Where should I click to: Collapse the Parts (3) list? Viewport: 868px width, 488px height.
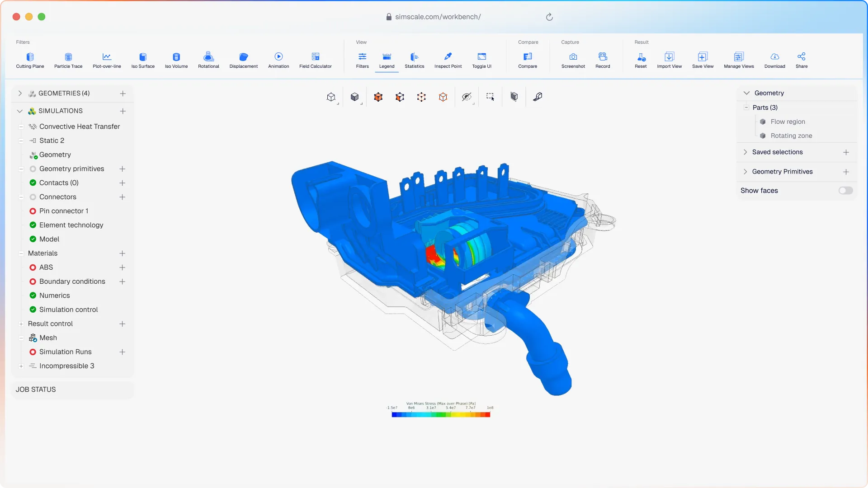click(x=746, y=108)
